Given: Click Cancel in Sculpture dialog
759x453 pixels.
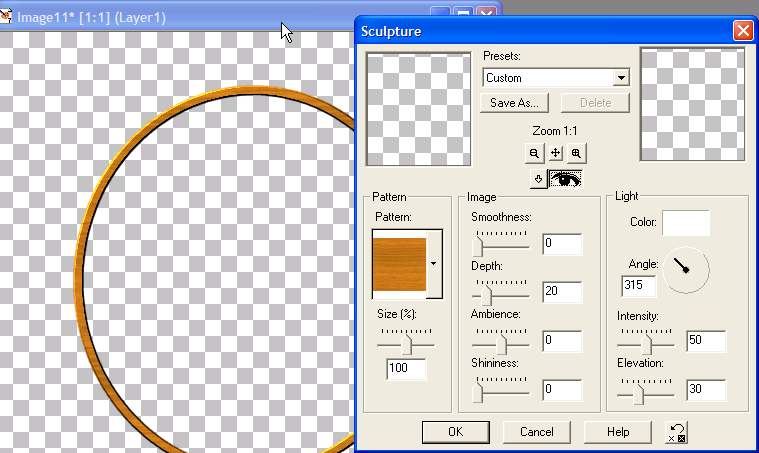Looking at the screenshot, I should click(536, 432).
